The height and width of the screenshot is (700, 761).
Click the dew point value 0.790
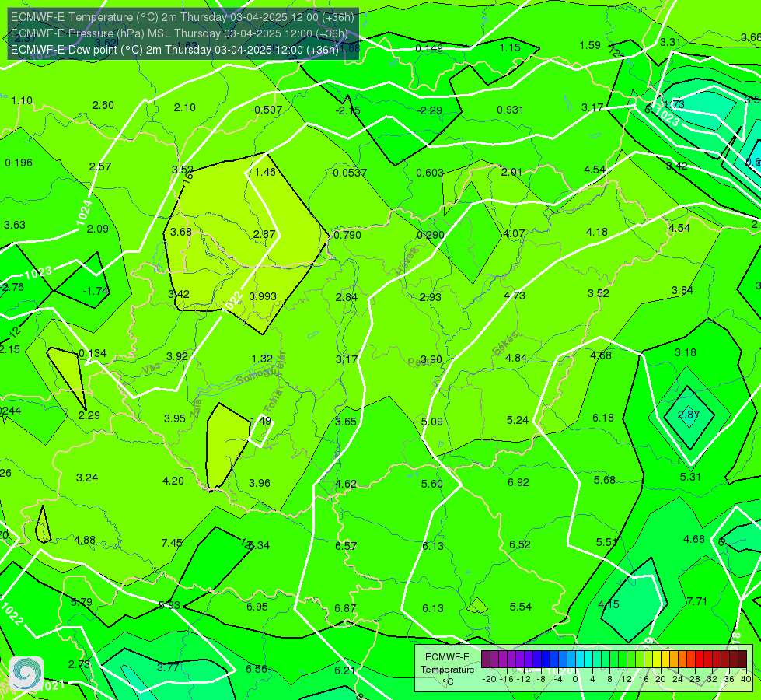coord(347,235)
